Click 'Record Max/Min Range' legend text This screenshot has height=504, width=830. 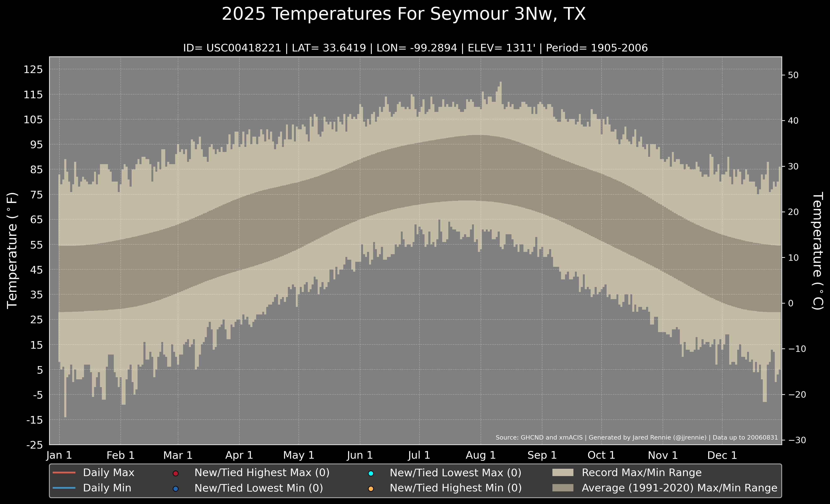(642, 473)
